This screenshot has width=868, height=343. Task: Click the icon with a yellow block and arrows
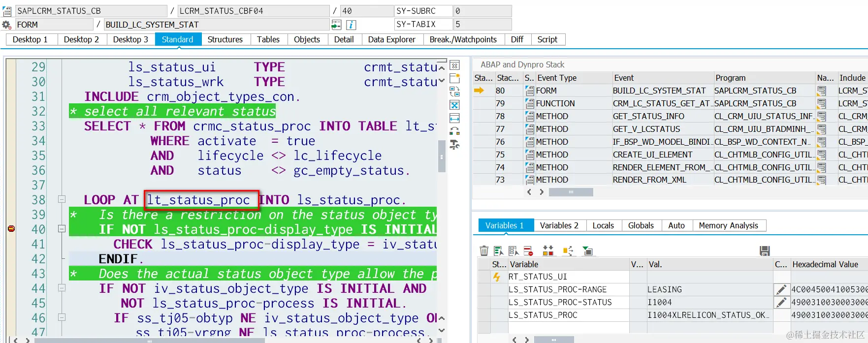[x=568, y=251]
